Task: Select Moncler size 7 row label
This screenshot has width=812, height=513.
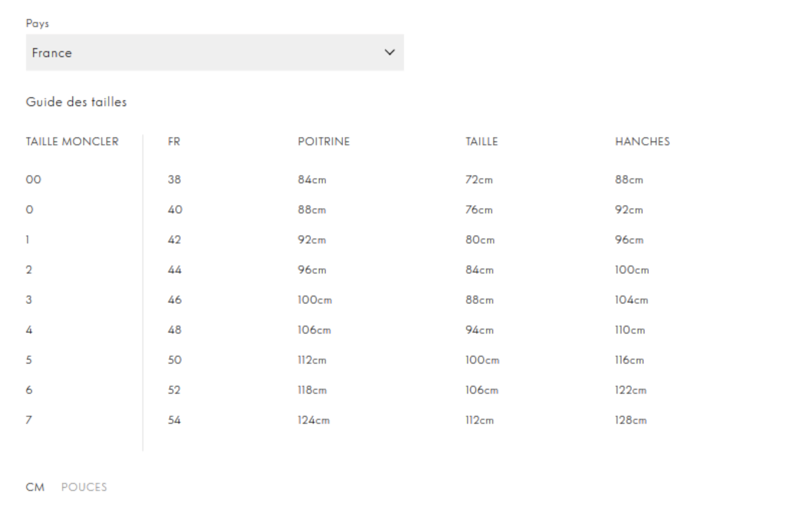Action: [29, 420]
